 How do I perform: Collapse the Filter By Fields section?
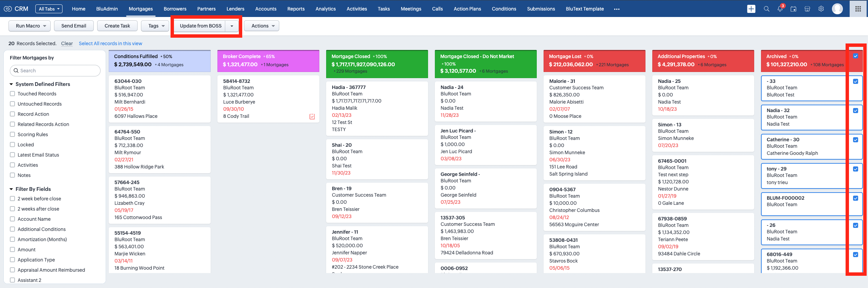pyautogui.click(x=11, y=189)
